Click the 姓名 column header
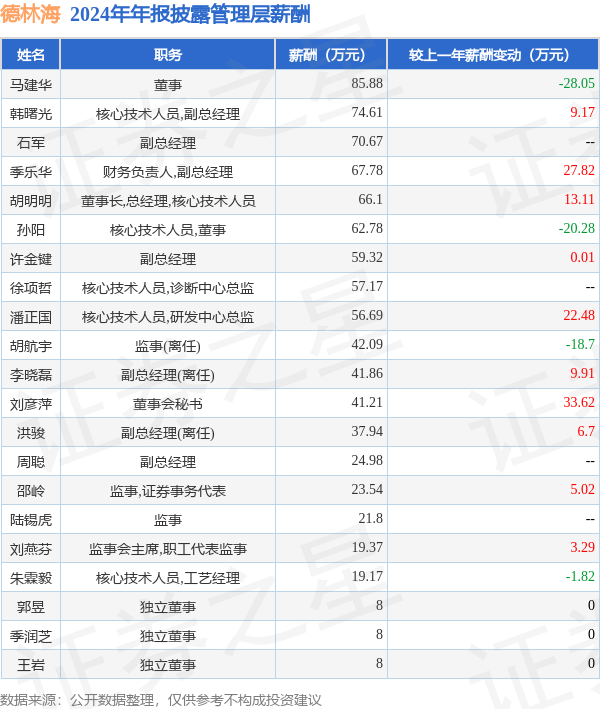Image resolution: width=600 pixels, height=709 pixels. tap(31, 55)
